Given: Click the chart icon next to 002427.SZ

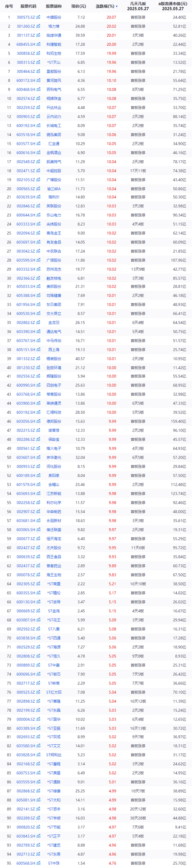Looking at the screenshot, I should click(38, 548).
